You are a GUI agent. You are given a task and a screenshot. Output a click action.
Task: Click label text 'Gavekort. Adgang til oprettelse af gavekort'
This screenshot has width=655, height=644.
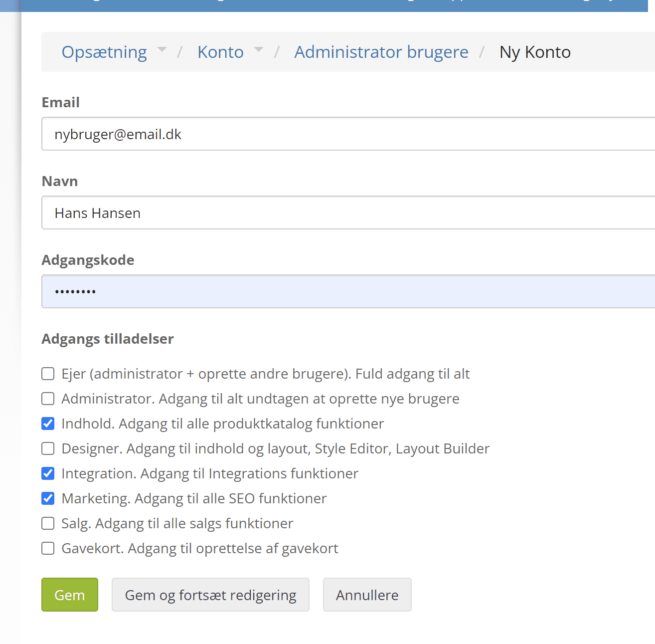click(x=200, y=548)
